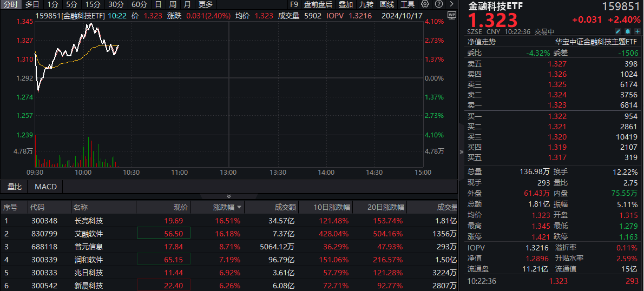Switch to the 15分 timeframe
The image size is (644, 291).
tap(93, 4)
